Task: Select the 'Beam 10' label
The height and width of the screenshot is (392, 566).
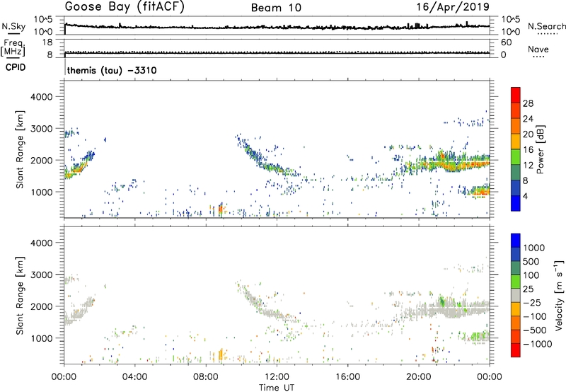Action: (276, 8)
